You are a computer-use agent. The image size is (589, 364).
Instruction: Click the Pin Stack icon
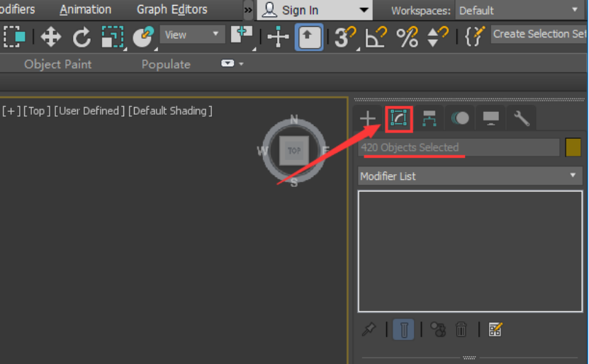[369, 329]
